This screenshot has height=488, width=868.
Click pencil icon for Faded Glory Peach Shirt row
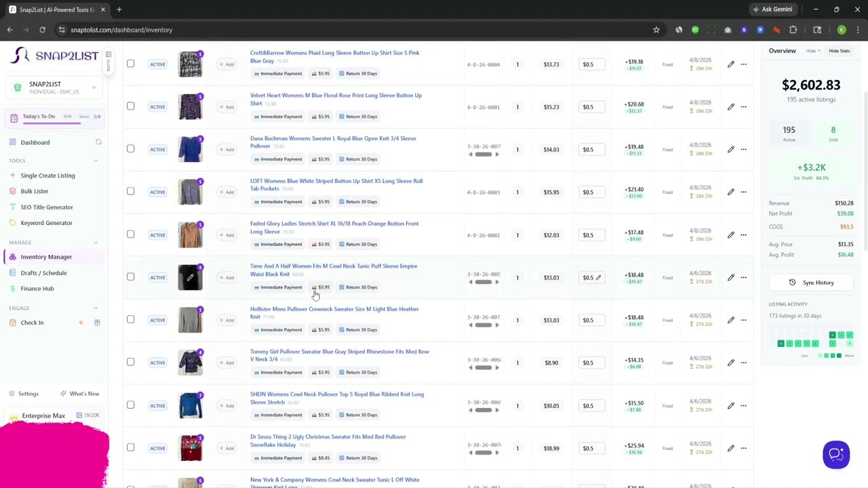coord(730,235)
